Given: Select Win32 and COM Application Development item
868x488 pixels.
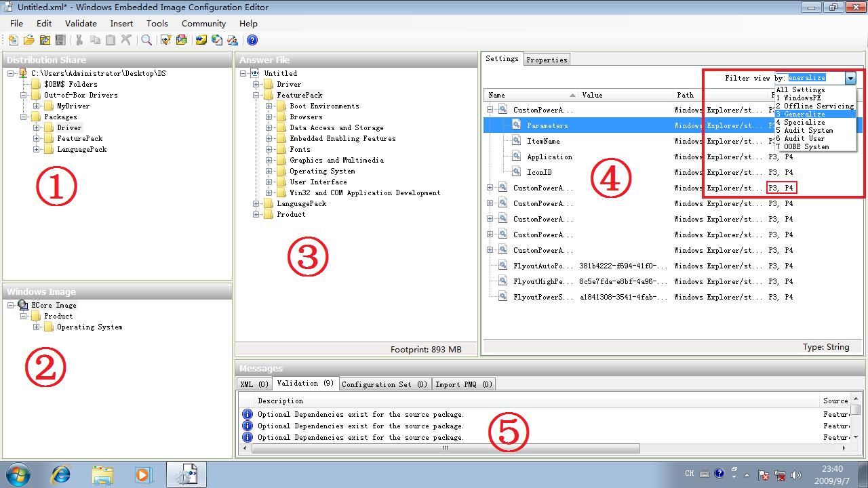Looking at the screenshot, I should pos(365,192).
